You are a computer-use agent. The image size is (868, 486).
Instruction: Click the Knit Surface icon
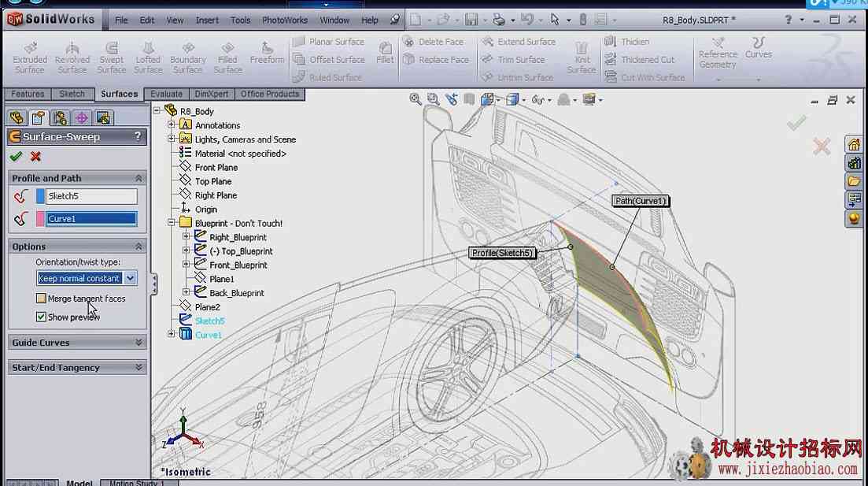coord(582,57)
